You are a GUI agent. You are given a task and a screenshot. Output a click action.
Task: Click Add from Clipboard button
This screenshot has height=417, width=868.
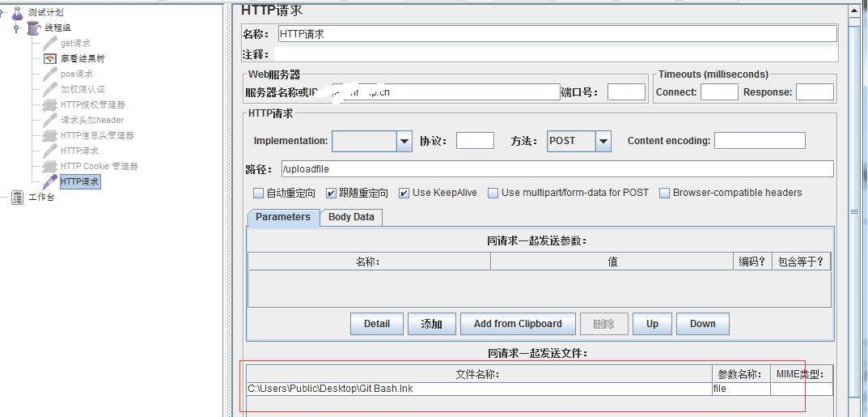coord(518,324)
